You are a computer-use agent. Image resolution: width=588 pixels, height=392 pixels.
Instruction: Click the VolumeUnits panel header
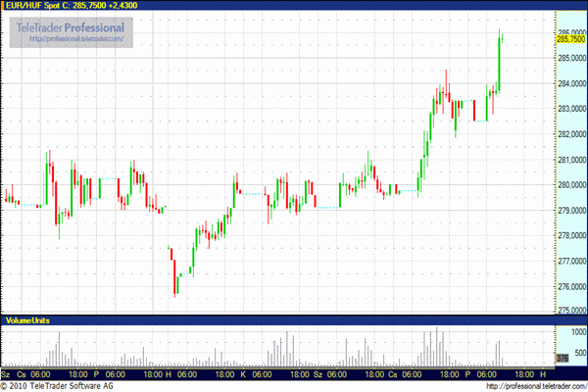click(x=27, y=320)
